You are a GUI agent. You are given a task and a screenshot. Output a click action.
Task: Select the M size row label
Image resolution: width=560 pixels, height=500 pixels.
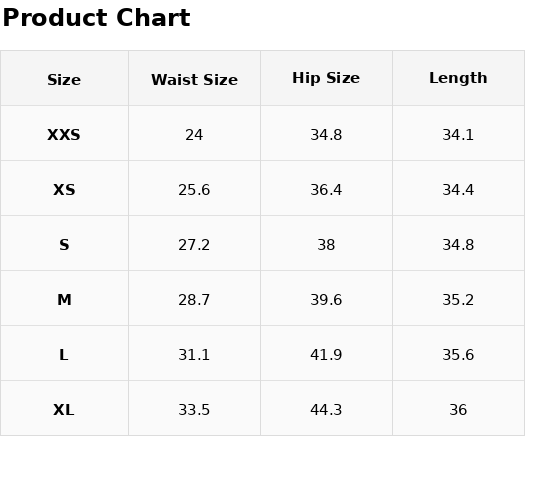[64, 298]
